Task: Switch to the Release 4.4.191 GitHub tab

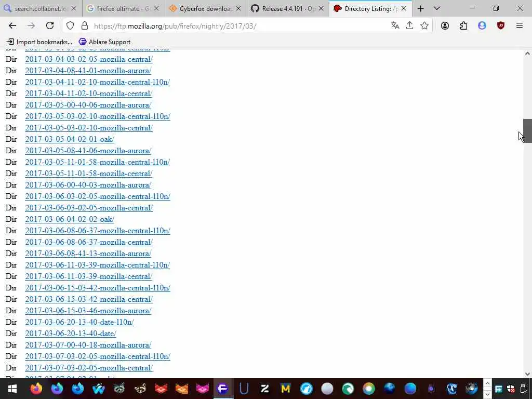Action: 288,9
